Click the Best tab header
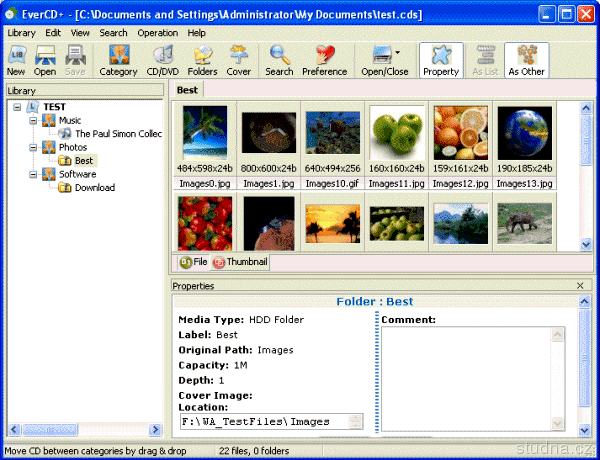 (x=188, y=90)
